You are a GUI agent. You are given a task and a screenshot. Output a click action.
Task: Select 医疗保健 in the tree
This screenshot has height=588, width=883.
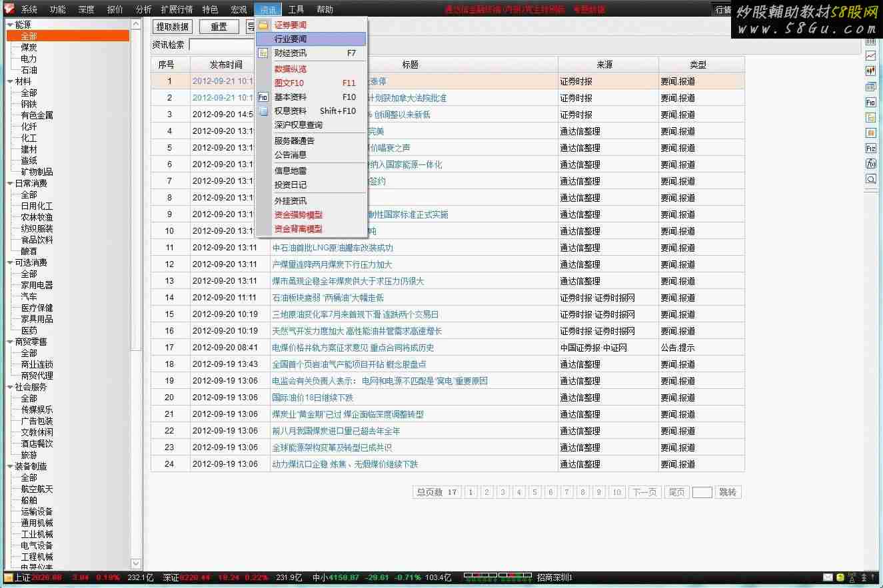click(37, 308)
